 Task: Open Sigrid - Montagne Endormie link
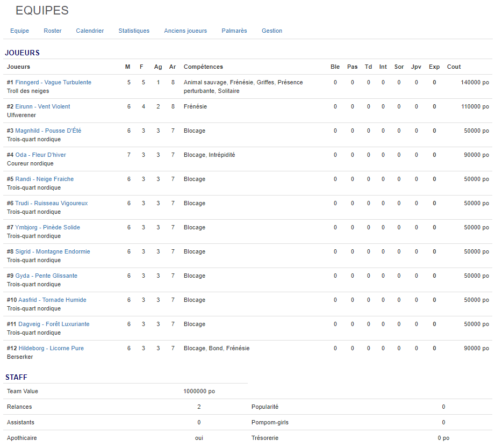[x=53, y=251]
